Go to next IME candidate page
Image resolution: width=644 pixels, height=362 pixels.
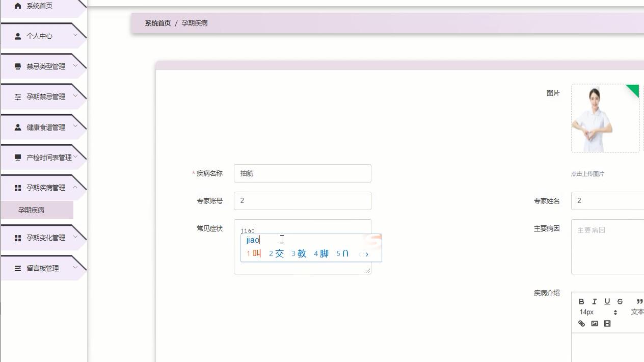tap(367, 254)
